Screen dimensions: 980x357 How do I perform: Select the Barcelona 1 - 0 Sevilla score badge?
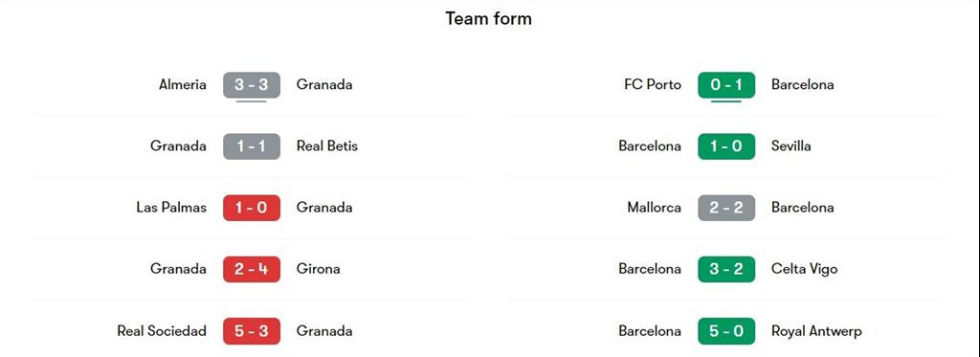click(x=726, y=146)
